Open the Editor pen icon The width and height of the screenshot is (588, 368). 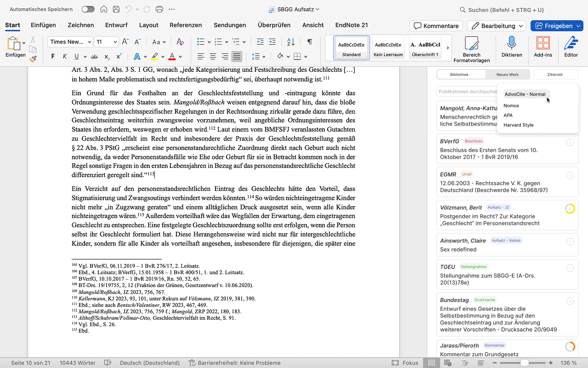[571, 43]
